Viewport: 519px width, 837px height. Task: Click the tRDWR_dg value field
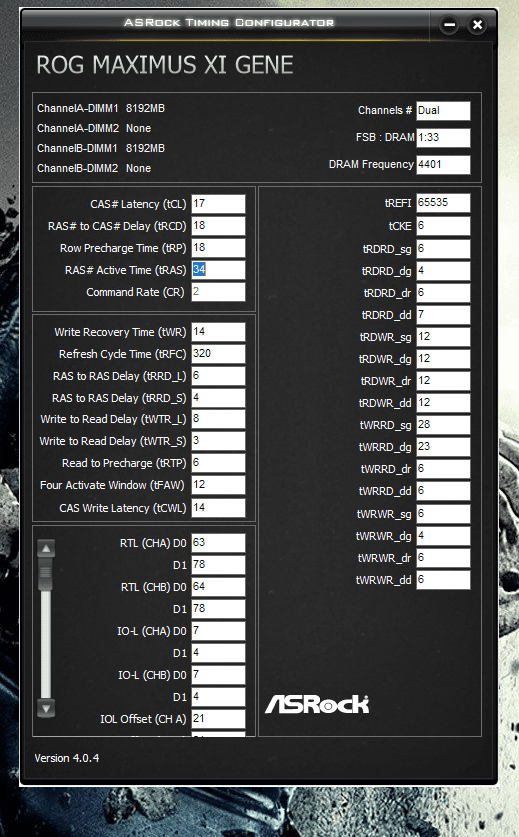click(443, 359)
